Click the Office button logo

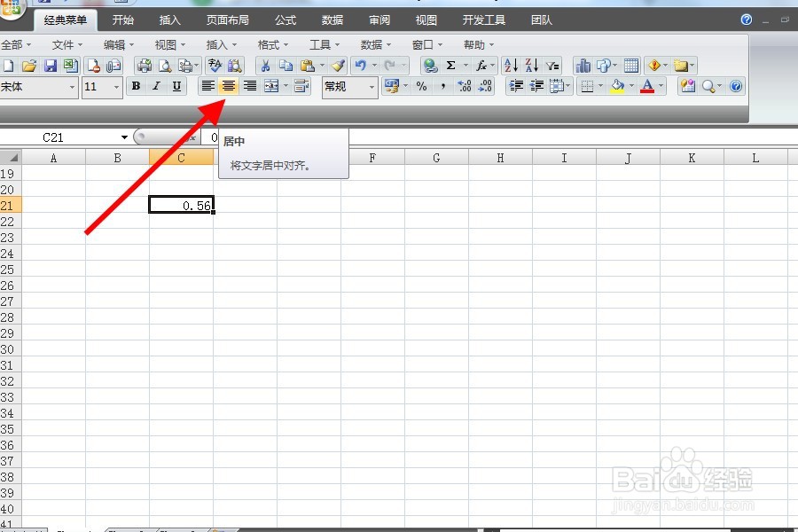click(12, 9)
